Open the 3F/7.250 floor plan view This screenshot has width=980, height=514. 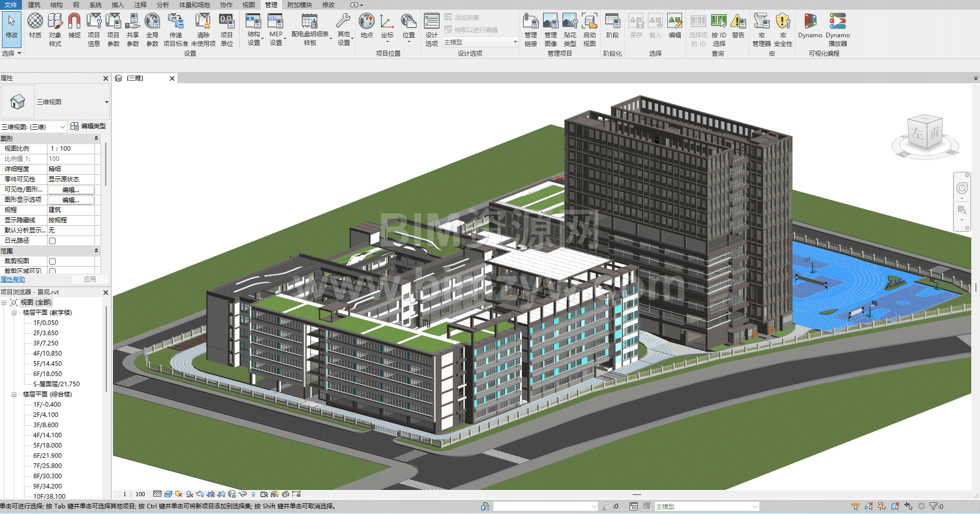click(45, 343)
